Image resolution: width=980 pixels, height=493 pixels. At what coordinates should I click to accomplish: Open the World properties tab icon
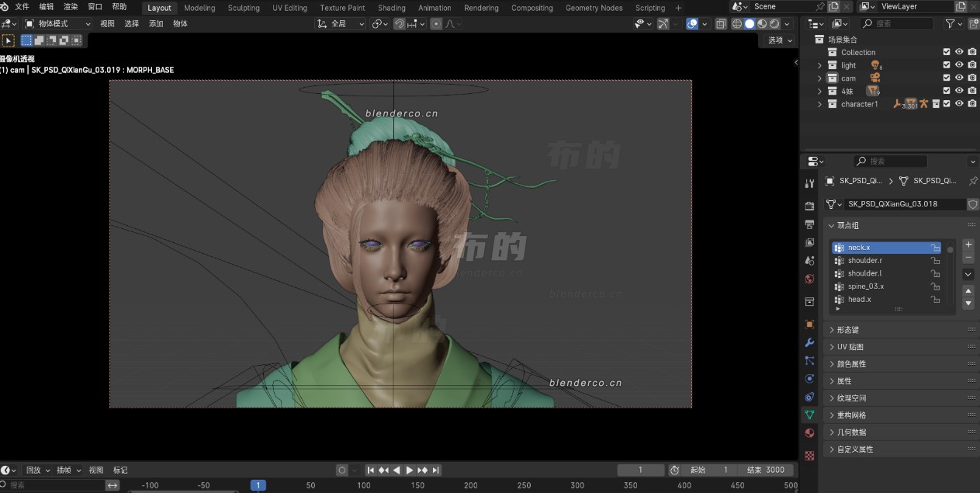(x=809, y=279)
